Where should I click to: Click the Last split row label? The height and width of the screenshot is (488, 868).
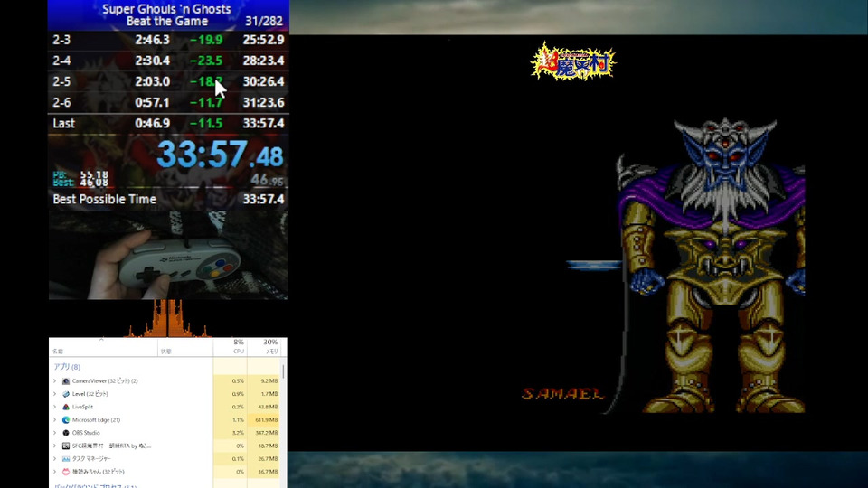63,123
